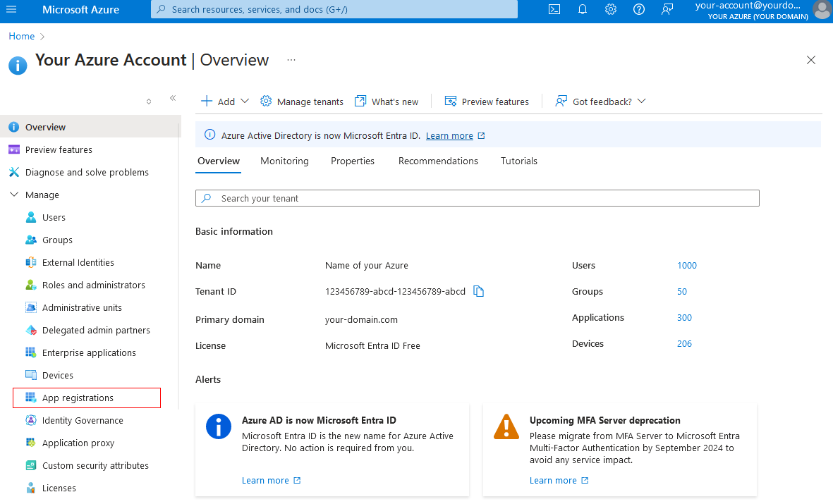Click the Preview features sidebar icon

coord(14,149)
